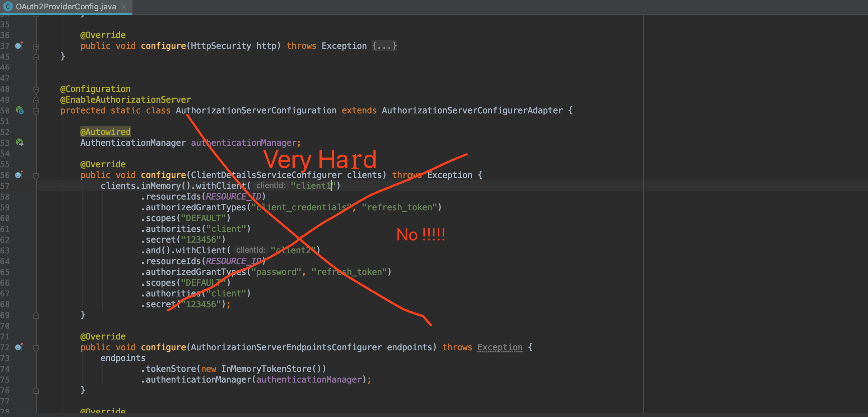Toggle fold end marker on line 76
The image size is (868, 417).
tap(36, 391)
